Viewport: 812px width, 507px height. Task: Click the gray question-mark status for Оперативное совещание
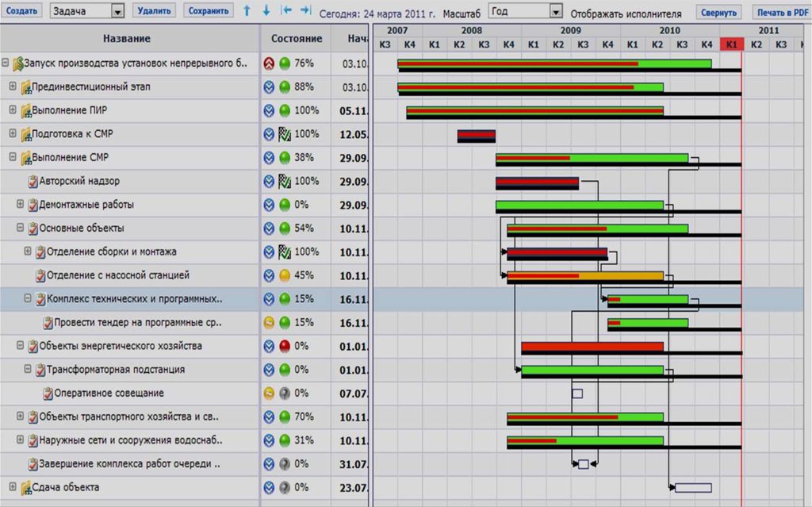pyautogui.click(x=285, y=394)
